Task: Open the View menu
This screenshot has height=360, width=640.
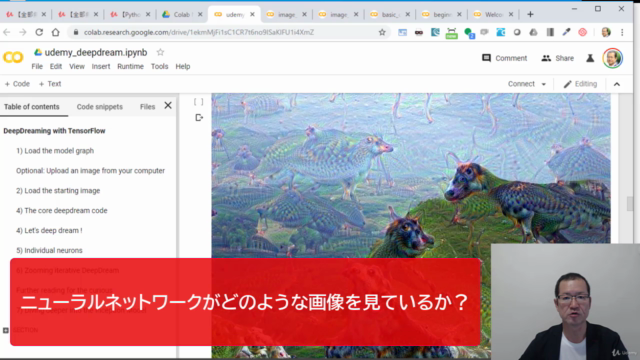Action: click(x=77, y=67)
